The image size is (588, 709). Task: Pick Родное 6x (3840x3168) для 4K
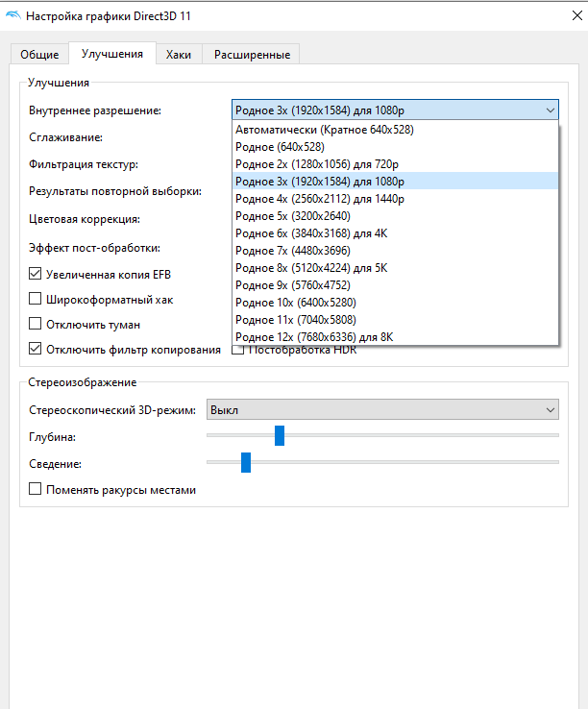pos(395,232)
